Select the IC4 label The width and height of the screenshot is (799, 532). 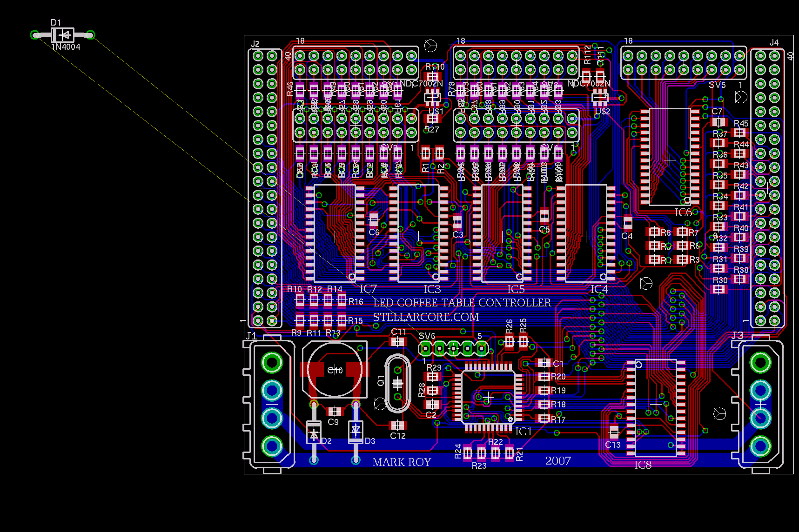coord(599,289)
